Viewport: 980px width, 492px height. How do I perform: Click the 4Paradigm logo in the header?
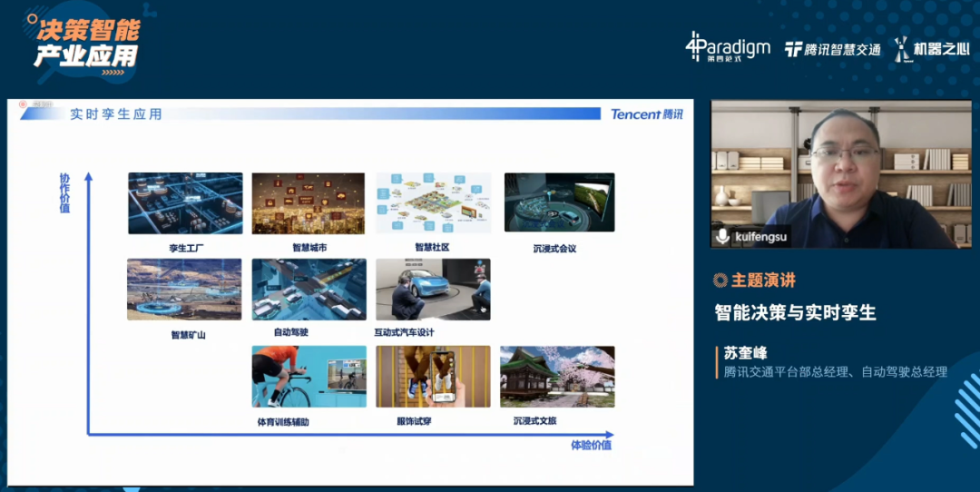pyautogui.click(x=727, y=47)
